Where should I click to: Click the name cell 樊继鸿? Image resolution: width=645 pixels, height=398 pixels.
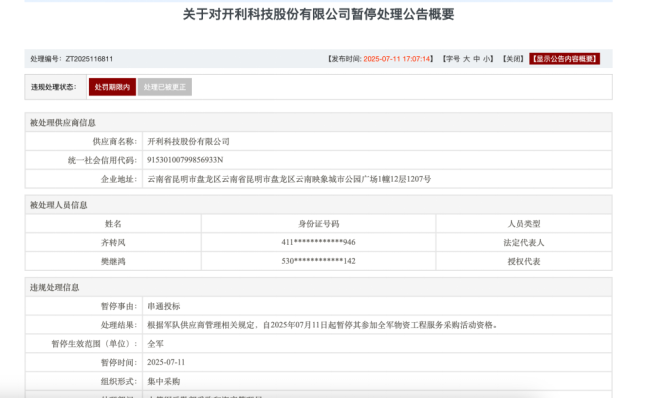pyautogui.click(x=113, y=261)
